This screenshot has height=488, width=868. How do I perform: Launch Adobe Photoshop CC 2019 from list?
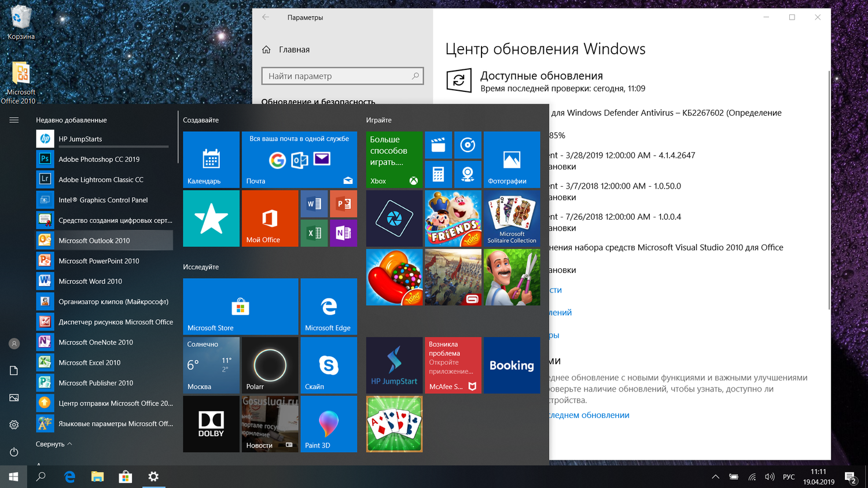[x=104, y=159]
